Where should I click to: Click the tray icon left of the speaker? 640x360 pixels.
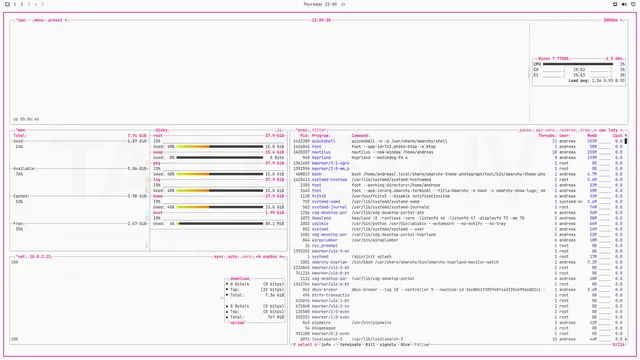point(615,4)
